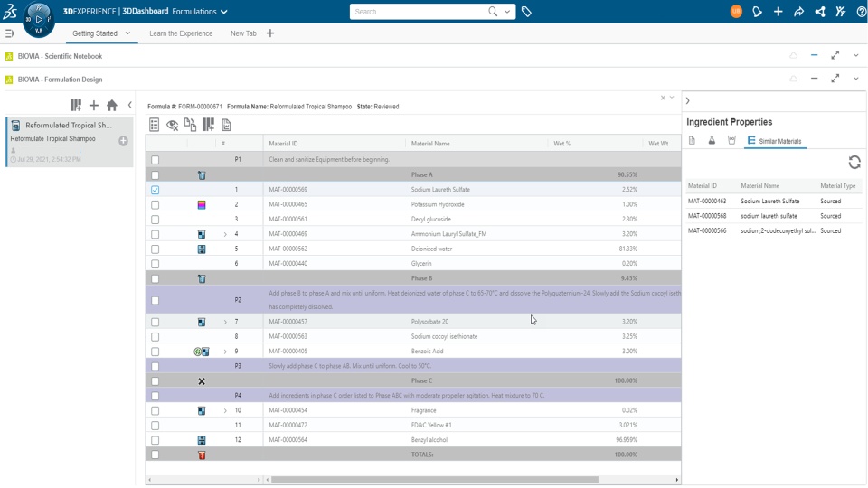Screen dimensions: 868x488
Task: Check the TOTALS row checkbox
Action: point(155,455)
